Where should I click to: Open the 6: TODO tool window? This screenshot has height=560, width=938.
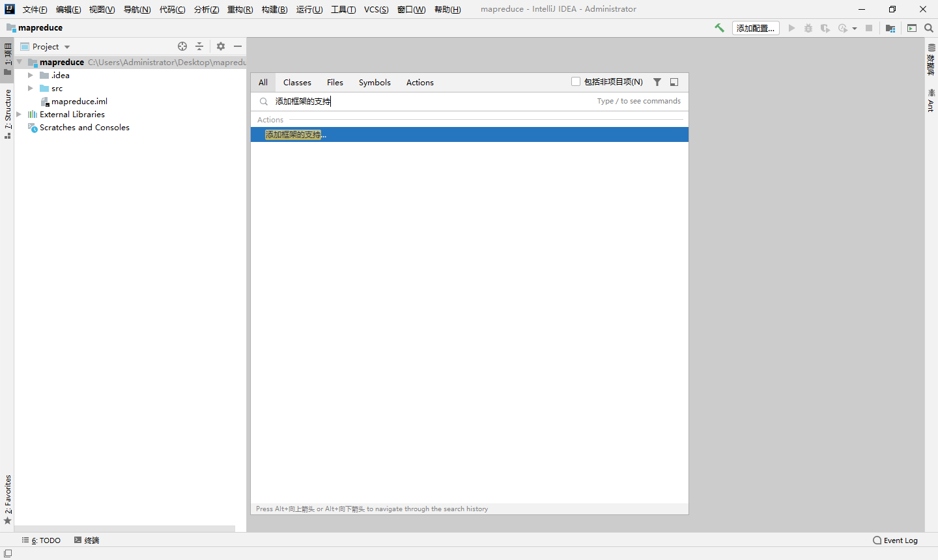tap(41, 540)
